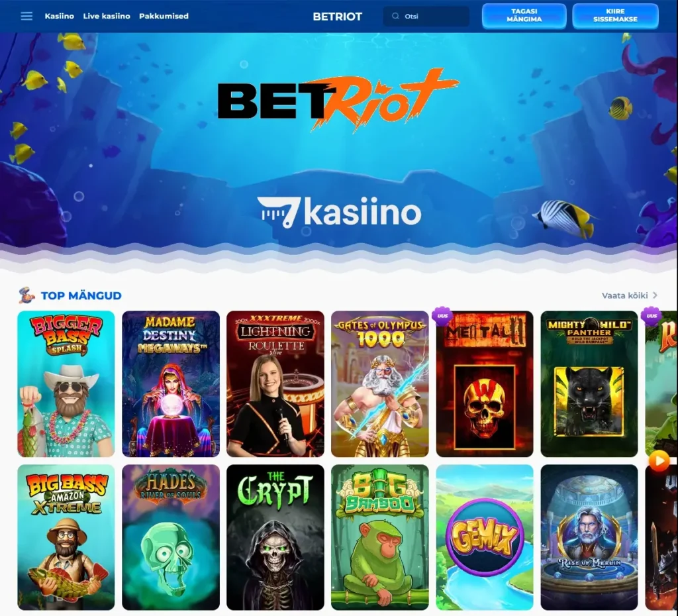Open the Kasiino menu item

pos(59,16)
